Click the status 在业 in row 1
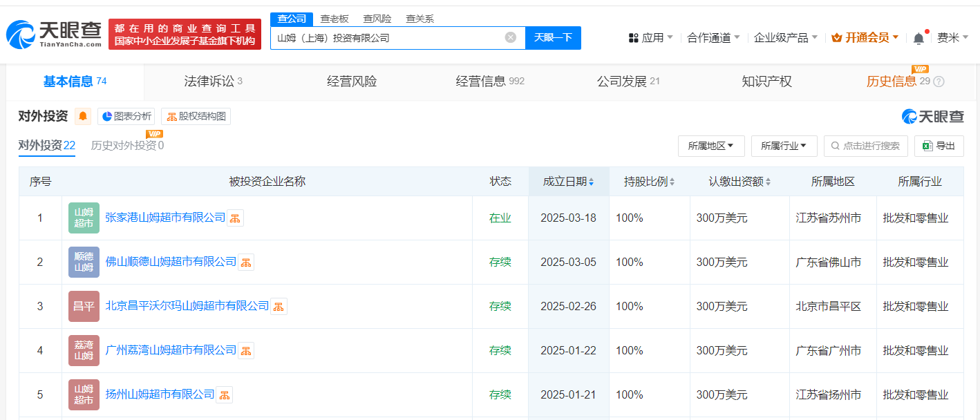 coord(500,218)
